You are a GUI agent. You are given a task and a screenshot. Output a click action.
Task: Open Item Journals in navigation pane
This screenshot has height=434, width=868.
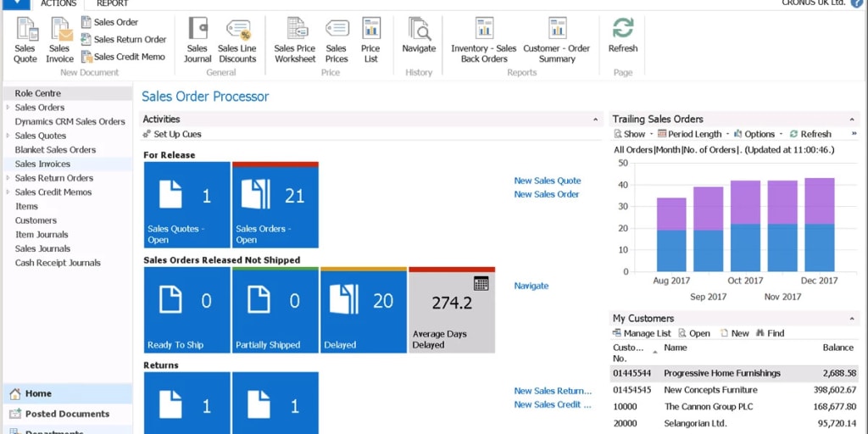(42, 234)
